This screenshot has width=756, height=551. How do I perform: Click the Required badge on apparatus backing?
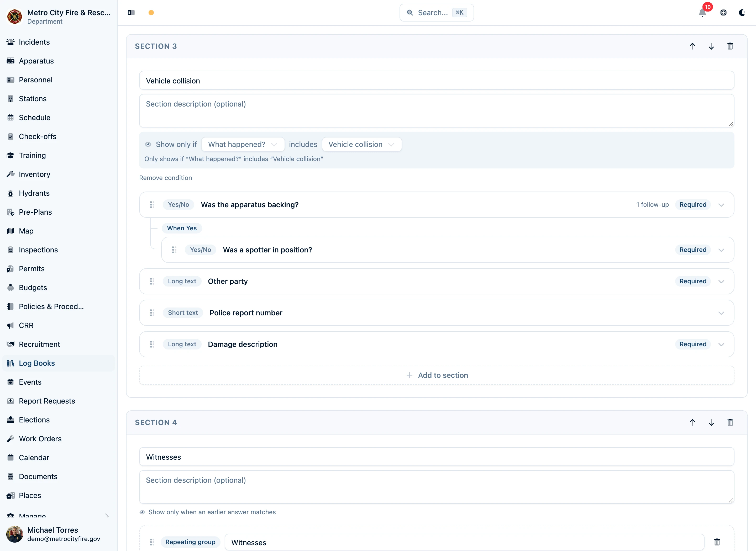point(693,204)
